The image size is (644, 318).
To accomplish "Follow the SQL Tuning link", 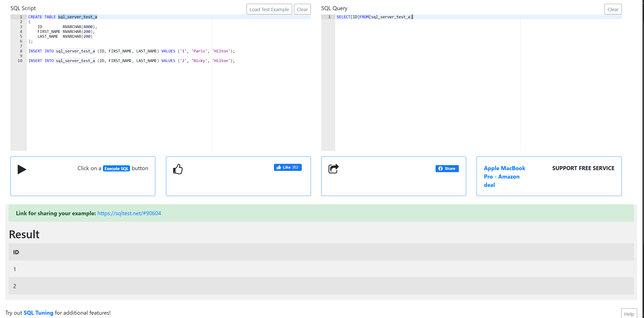I will [38, 313].
